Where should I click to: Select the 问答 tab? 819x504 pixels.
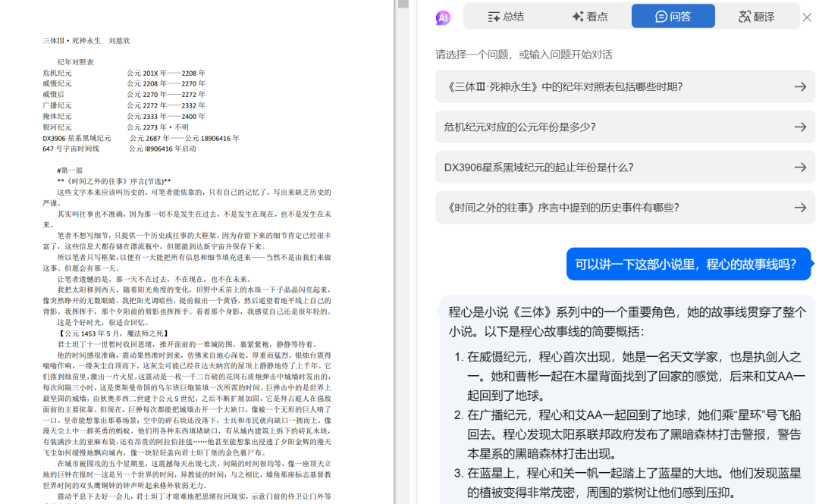[673, 16]
